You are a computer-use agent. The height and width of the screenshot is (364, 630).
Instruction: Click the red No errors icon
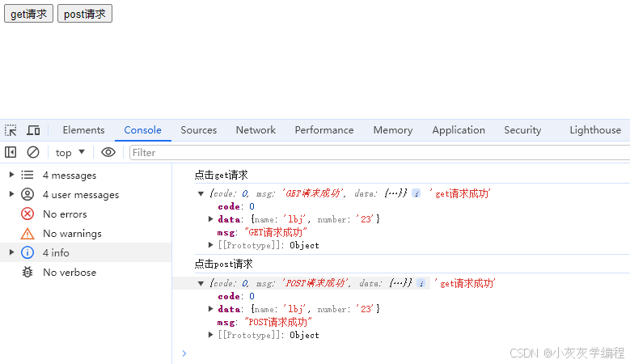click(x=27, y=214)
